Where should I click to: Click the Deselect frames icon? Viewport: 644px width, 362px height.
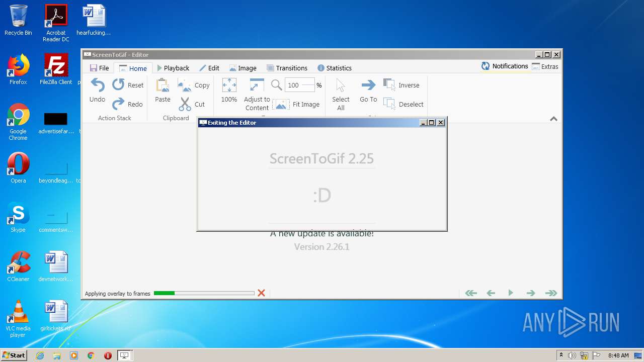pos(389,104)
